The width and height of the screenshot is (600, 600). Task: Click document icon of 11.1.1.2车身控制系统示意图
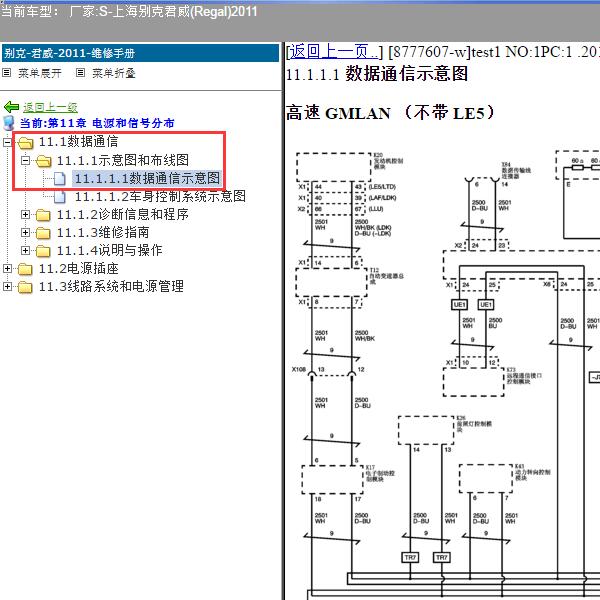(60, 197)
